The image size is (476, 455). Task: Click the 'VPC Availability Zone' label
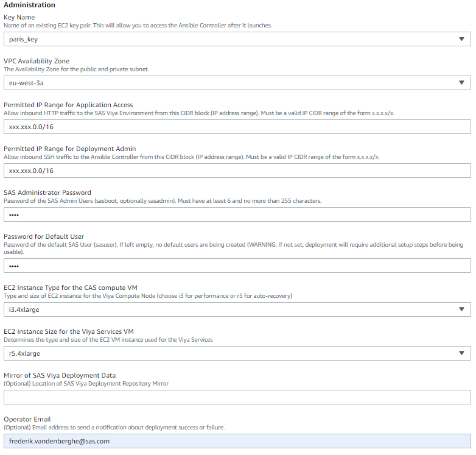(x=37, y=61)
